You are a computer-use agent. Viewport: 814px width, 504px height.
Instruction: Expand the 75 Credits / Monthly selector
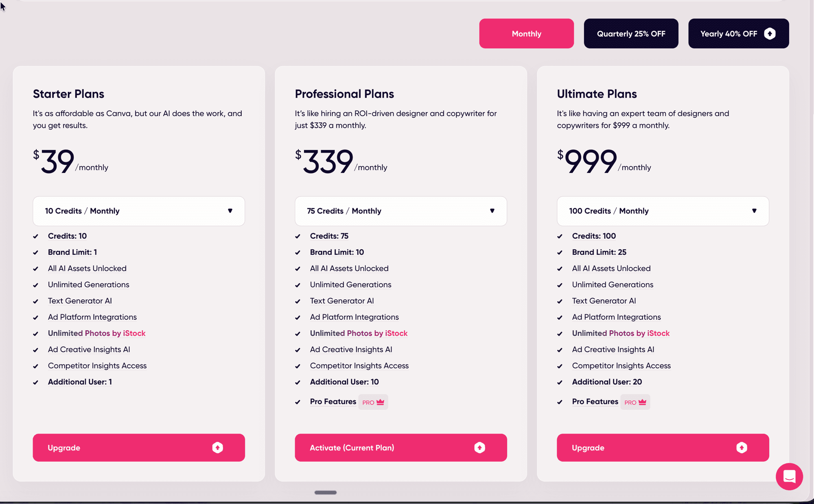400,211
